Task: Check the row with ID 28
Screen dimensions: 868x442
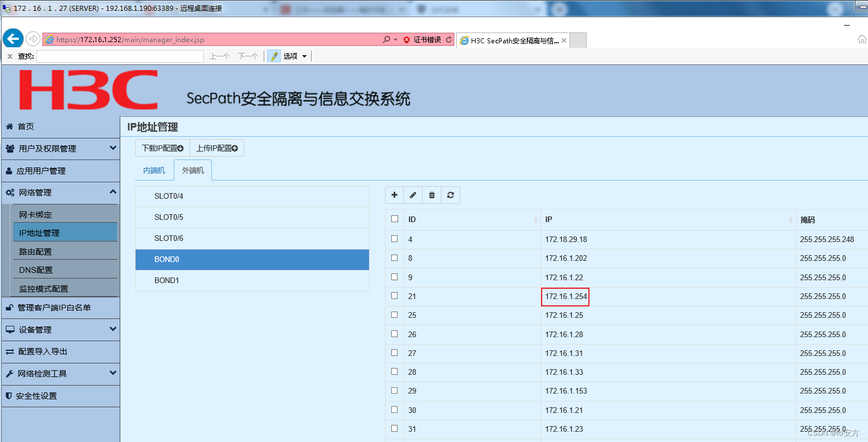Action: click(x=394, y=371)
